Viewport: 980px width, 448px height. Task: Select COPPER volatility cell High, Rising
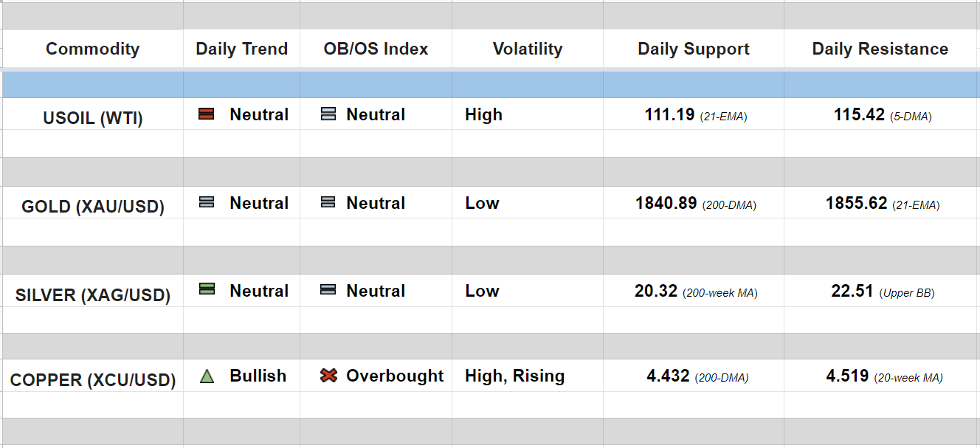pyautogui.click(x=514, y=376)
